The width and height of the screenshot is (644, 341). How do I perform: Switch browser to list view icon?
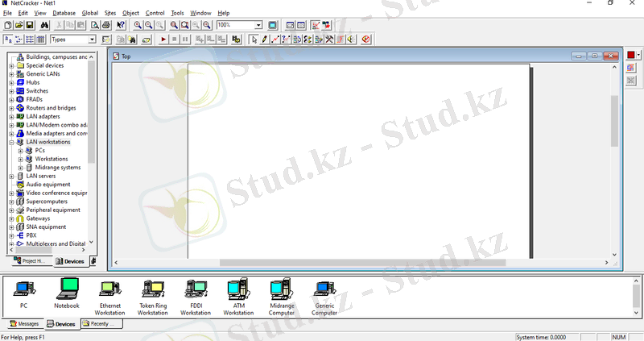coord(30,40)
